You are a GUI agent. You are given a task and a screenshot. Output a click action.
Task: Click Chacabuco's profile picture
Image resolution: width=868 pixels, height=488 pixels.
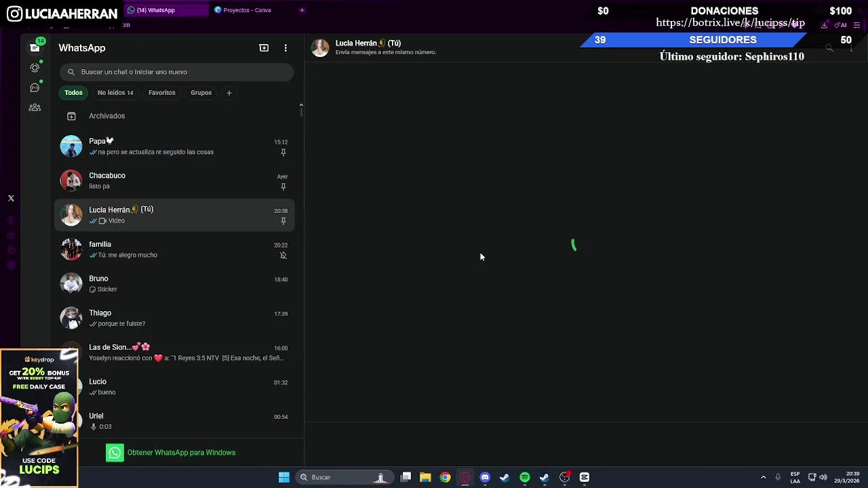click(x=71, y=180)
